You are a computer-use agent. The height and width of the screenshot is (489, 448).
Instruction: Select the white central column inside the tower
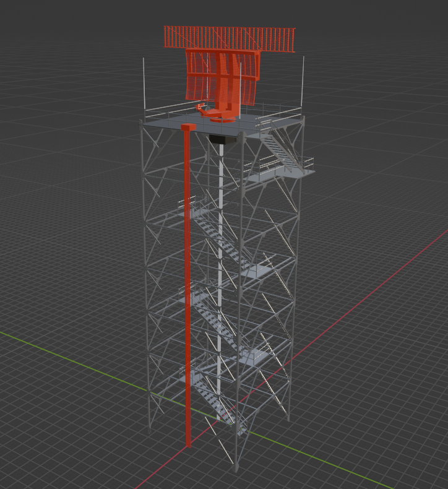point(220,280)
